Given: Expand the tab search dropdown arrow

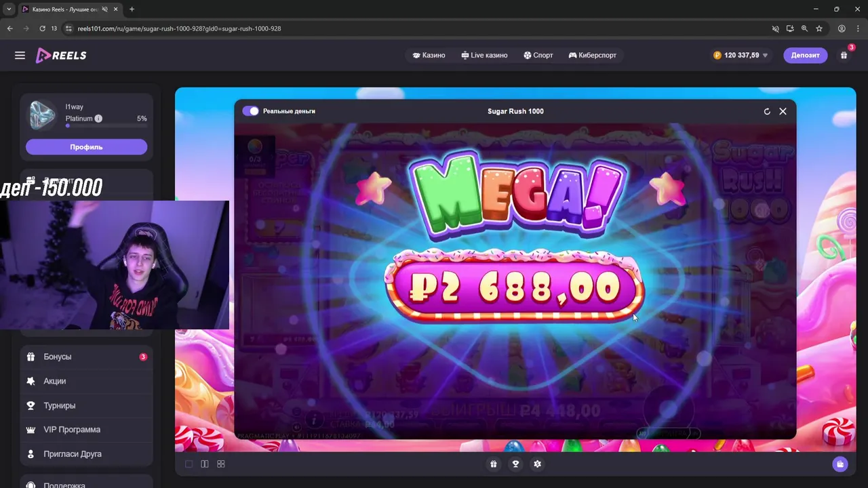Looking at the screenshot, I should coord(9,9).
